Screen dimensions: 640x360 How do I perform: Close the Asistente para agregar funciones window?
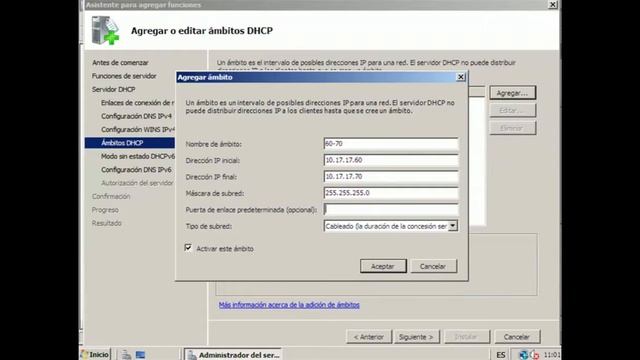tap(552, 4)
